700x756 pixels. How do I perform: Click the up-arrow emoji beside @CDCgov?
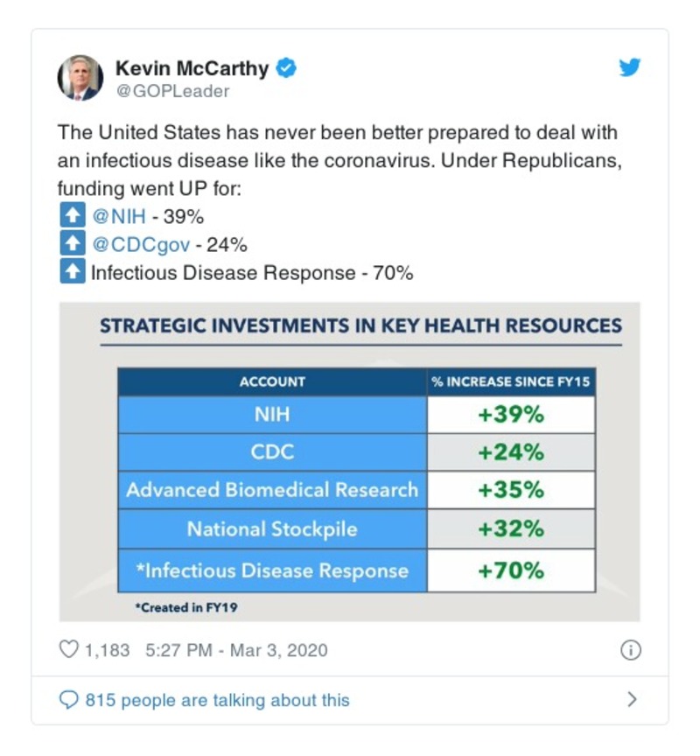[x=72, y=244]
